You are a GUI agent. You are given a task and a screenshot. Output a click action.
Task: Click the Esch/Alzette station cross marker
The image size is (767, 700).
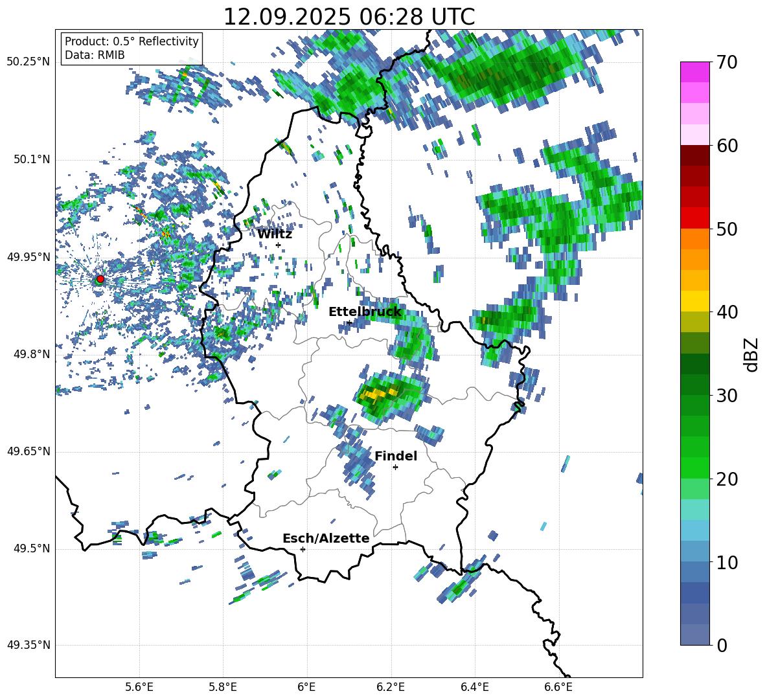tap(303, 549)
